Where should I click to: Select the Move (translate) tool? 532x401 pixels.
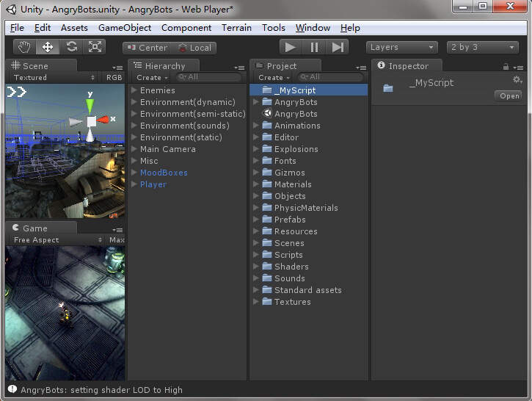pyautogui.click(x=48, y=47)
